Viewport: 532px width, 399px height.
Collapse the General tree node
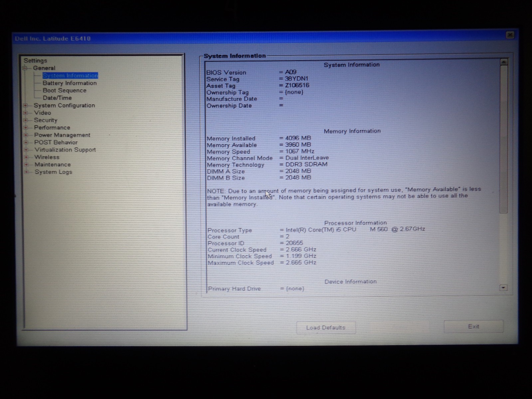[25, 68]
